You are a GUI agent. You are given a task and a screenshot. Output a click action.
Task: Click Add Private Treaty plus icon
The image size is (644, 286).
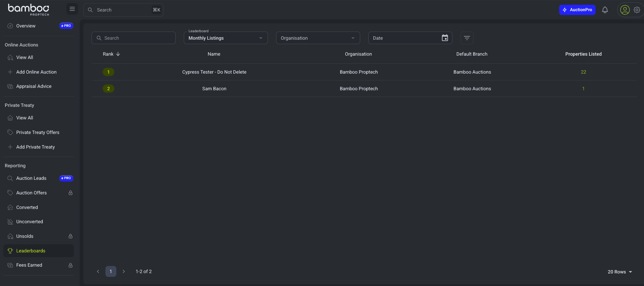[10, 147]
